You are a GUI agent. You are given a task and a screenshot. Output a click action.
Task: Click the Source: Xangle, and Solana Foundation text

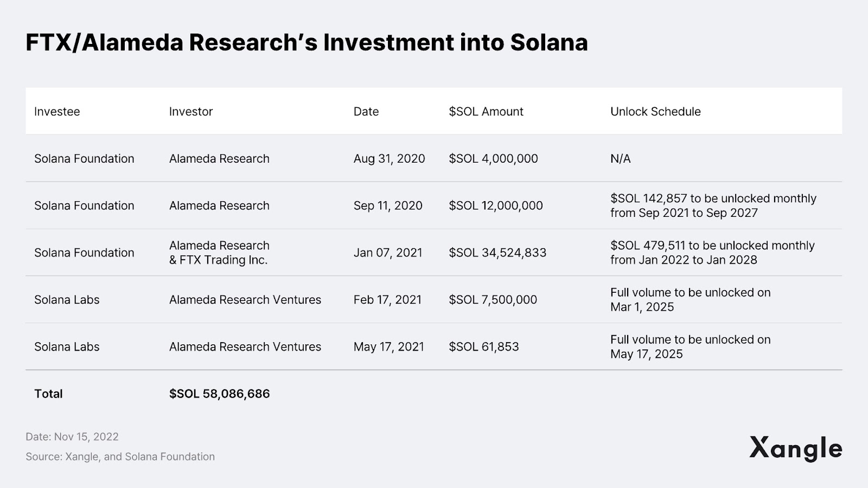120,457
